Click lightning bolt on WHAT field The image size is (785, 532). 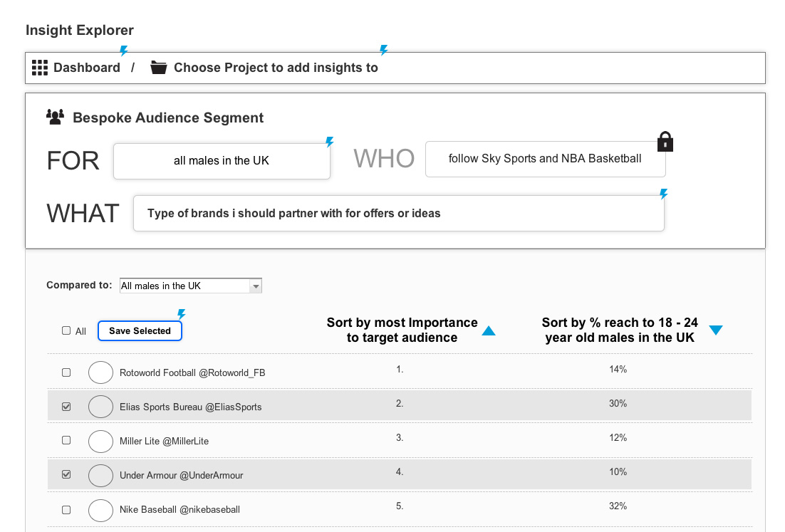663,194
